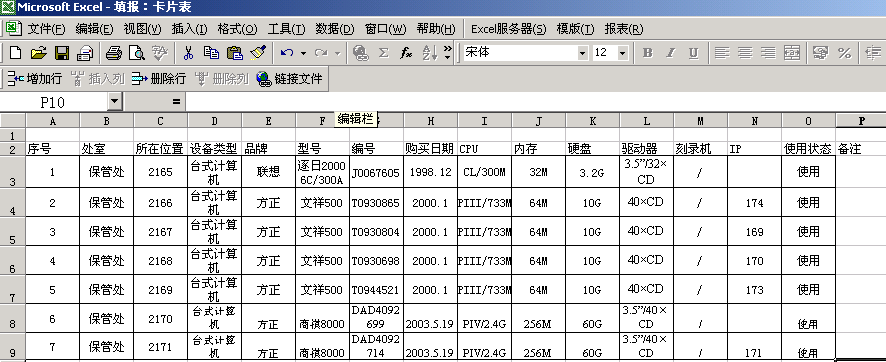
Task: Open Print Preview with the magnifier page icon
Action: point(137,53)
